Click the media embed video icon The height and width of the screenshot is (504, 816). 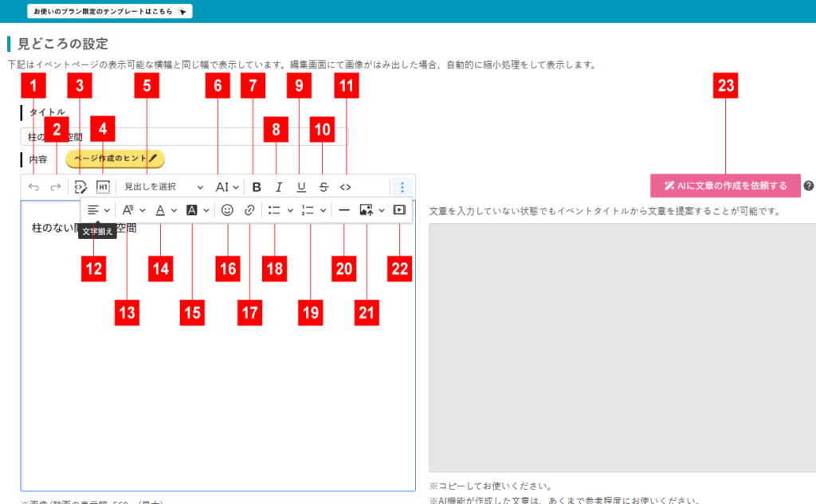[399, 211]
